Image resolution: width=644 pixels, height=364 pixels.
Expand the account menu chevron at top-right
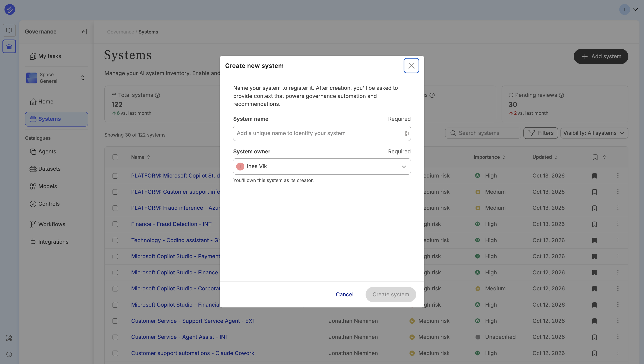[x=635, y=10]
